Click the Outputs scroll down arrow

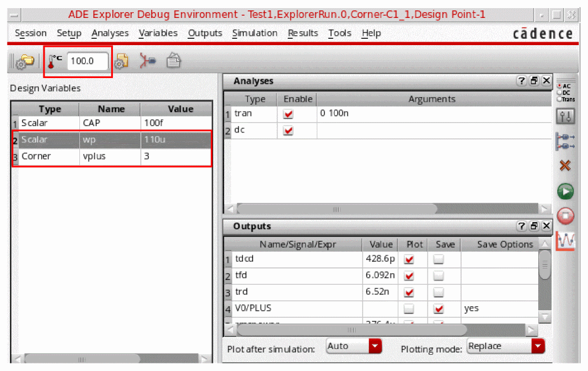(x=545, y=317)
